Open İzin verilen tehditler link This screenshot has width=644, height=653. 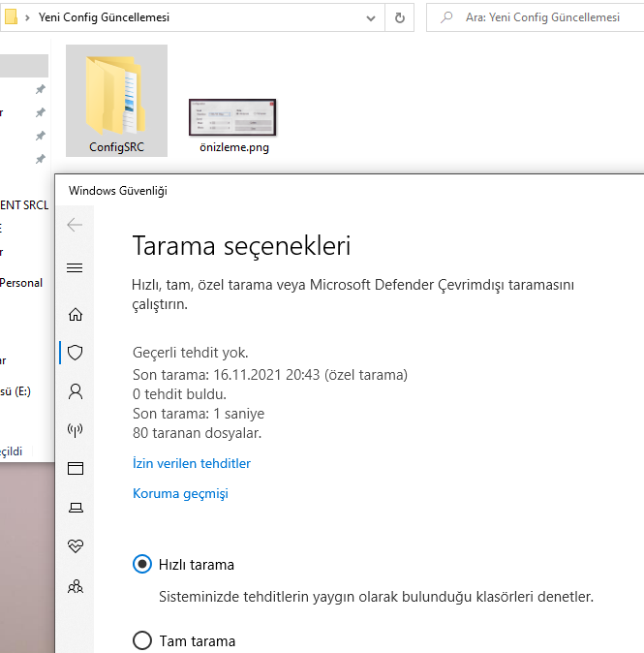[x=192, y=463]
